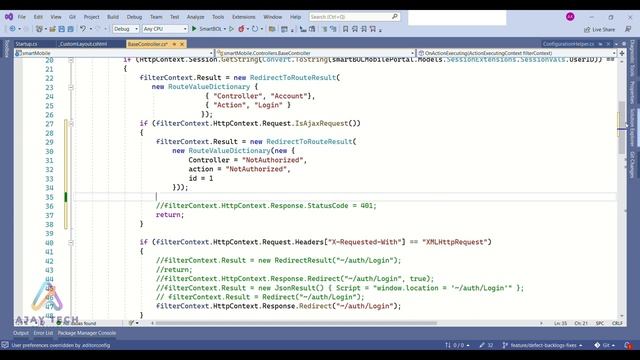This screenshot has height=360, width=640.
Task: Click the split editor plus icon
Action: tap(622, 53)
